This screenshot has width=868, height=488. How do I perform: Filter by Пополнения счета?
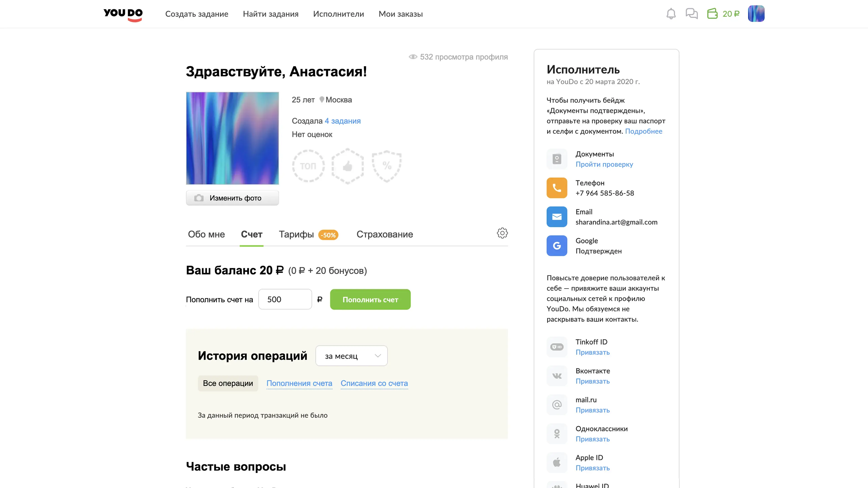[299, 383]
